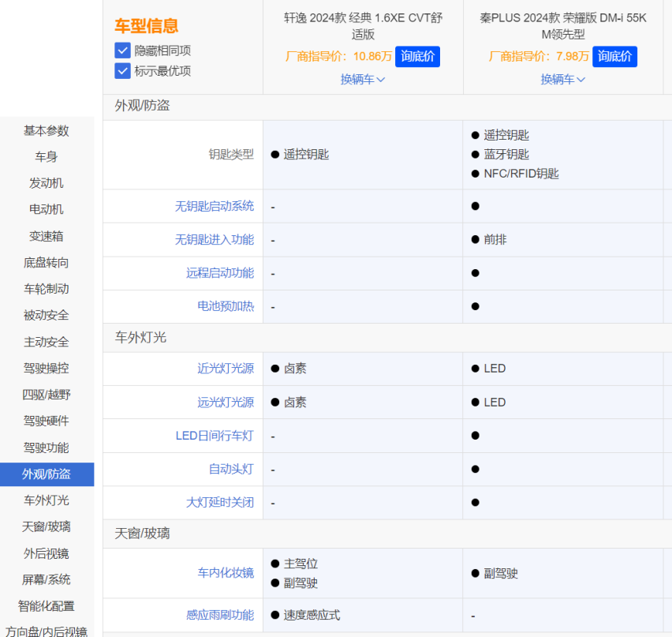The width and height of the screenshot is (672, 637).
Task: Select 基本参数 in the sidebar
Action: click(47, 130)
